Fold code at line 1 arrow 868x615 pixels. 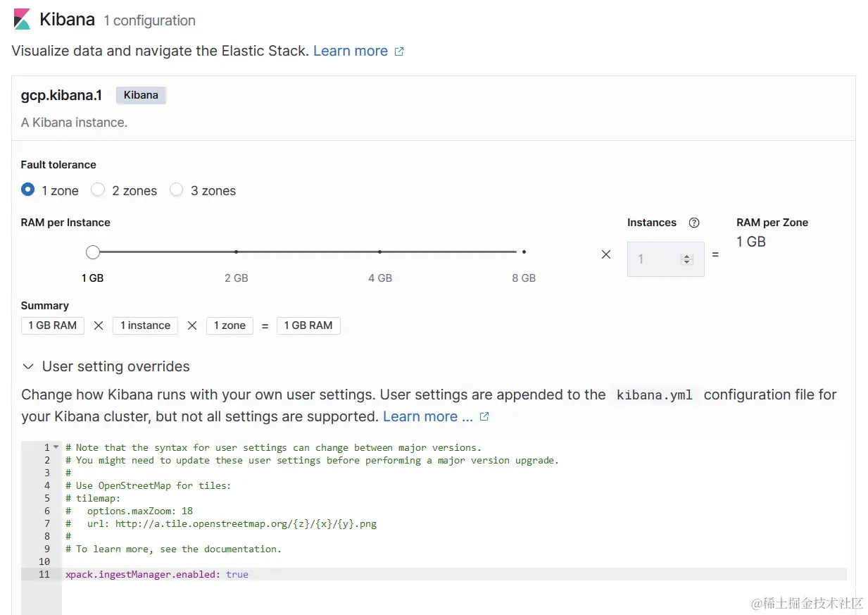click(56, 447)
